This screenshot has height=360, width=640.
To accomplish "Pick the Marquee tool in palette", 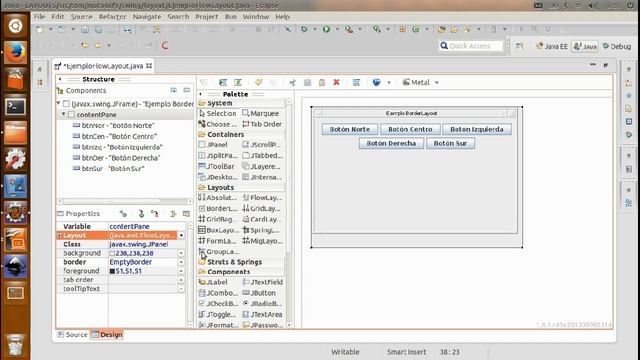I will (260, 113).
